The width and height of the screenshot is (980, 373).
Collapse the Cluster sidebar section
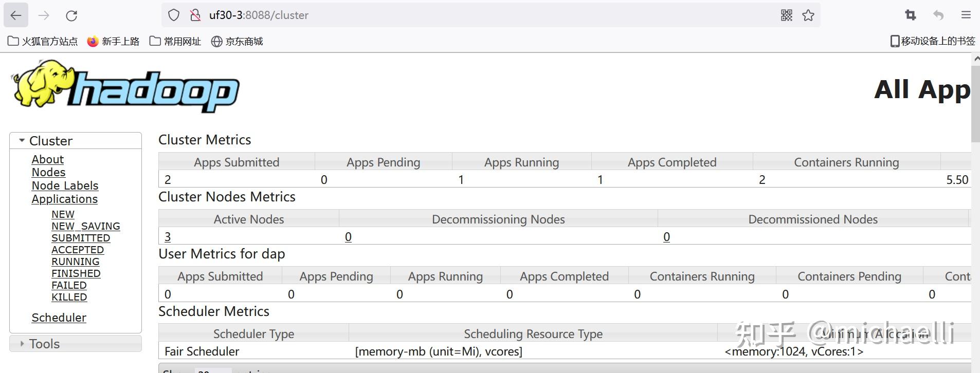pos(22,140)
